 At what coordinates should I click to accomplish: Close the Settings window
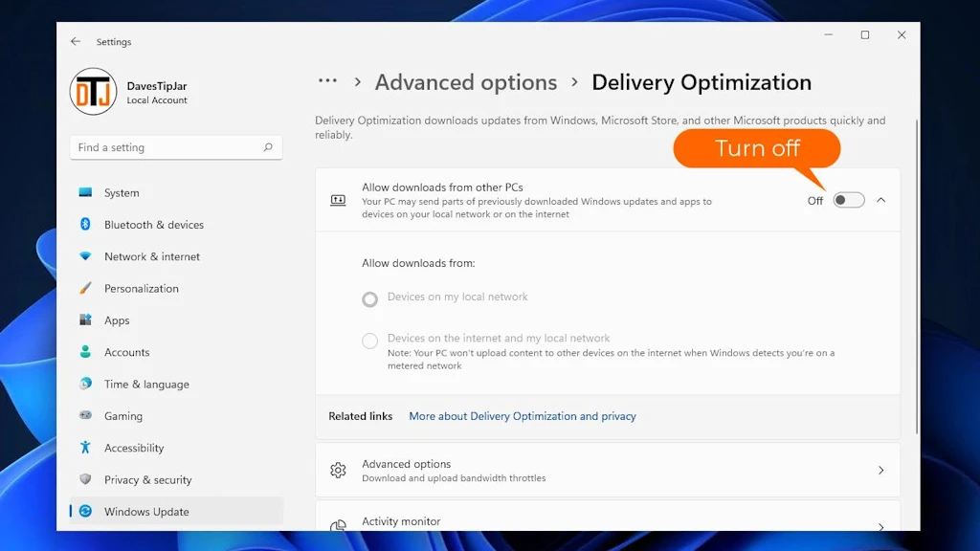902,35
